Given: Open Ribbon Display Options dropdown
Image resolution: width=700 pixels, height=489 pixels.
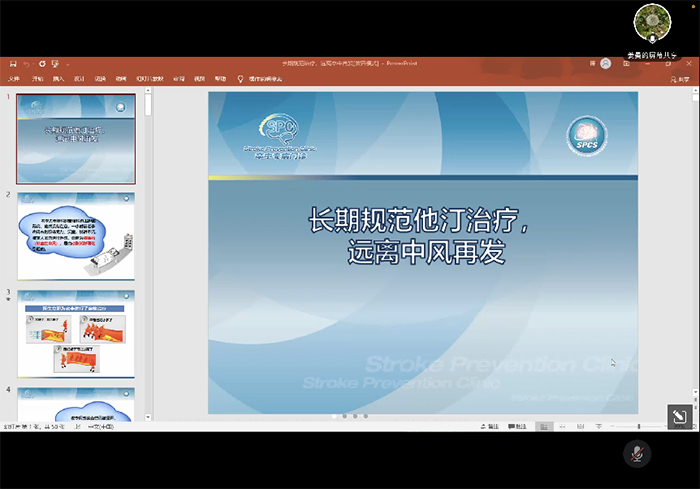Looking at the screenshot, I should [x=626, y=63].
